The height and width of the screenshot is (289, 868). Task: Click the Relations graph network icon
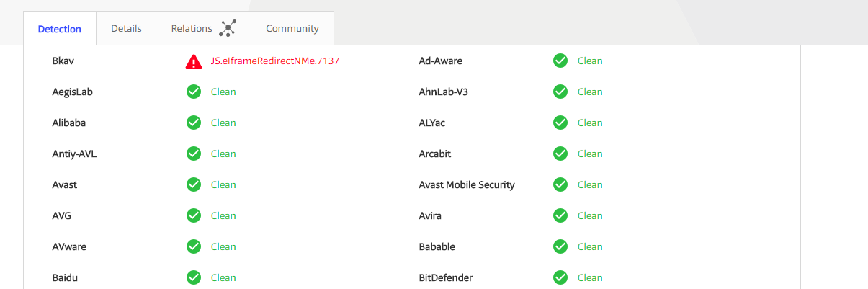point(228,29)
